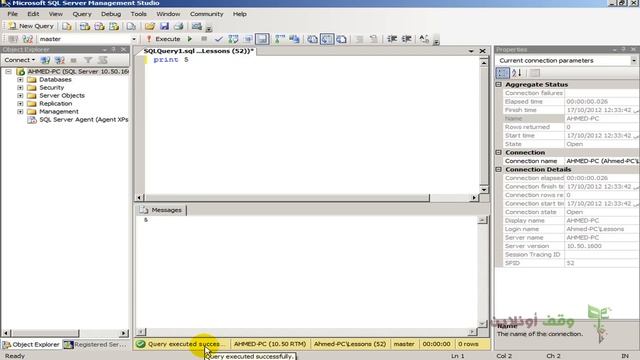Expand the Replication folder
This screenshot has height=360, width=640.
[20, 104]
